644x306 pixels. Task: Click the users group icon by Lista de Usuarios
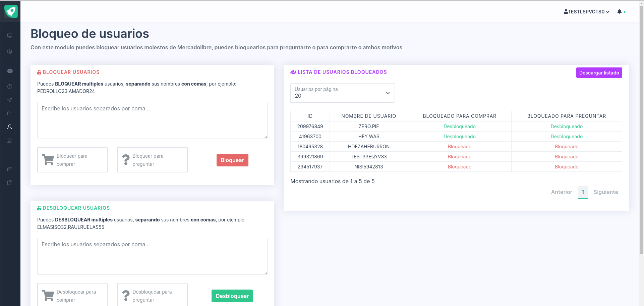click(x=293, y=72)
